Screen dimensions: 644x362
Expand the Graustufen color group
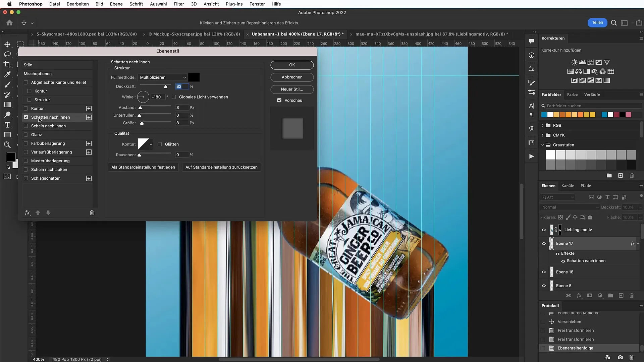pos(542,144)
